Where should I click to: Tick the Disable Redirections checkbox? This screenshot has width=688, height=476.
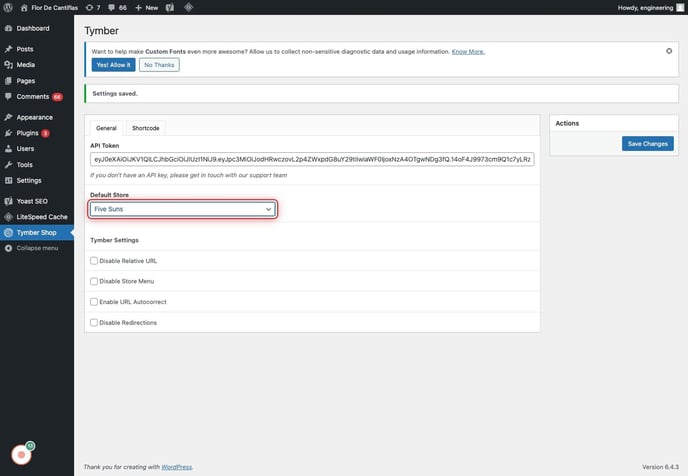[94, 322]
